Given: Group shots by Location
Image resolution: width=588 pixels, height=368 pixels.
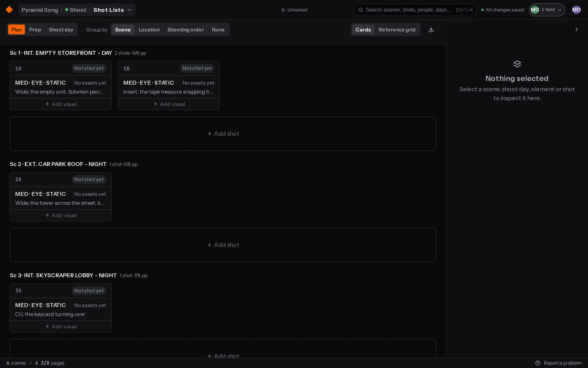Looking at the screenshot, I should tap(149, 29).
